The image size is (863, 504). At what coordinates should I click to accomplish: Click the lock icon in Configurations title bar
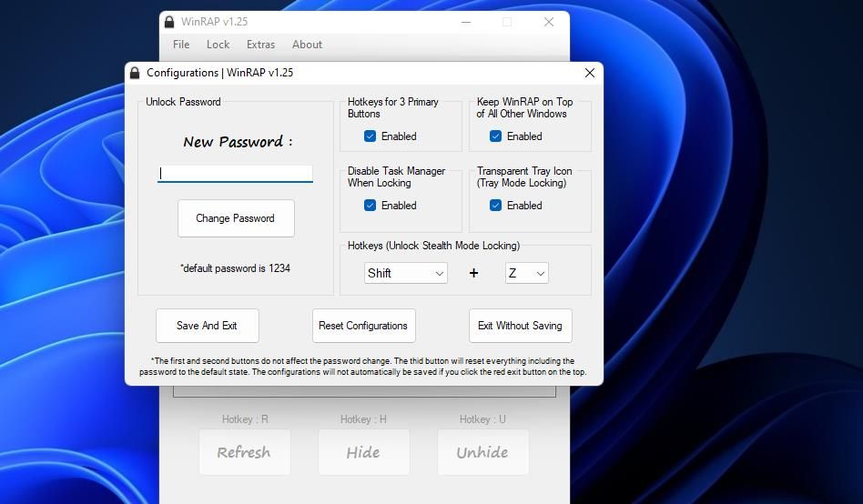pyautogui.click(x=136, y=73)
